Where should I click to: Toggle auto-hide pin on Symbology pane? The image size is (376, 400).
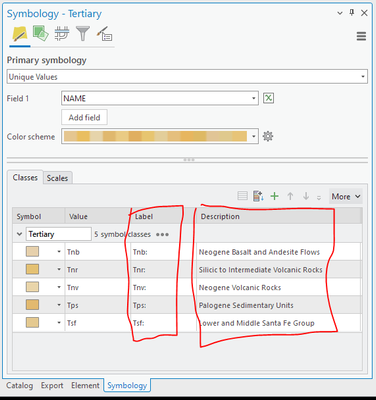(352, 13)
